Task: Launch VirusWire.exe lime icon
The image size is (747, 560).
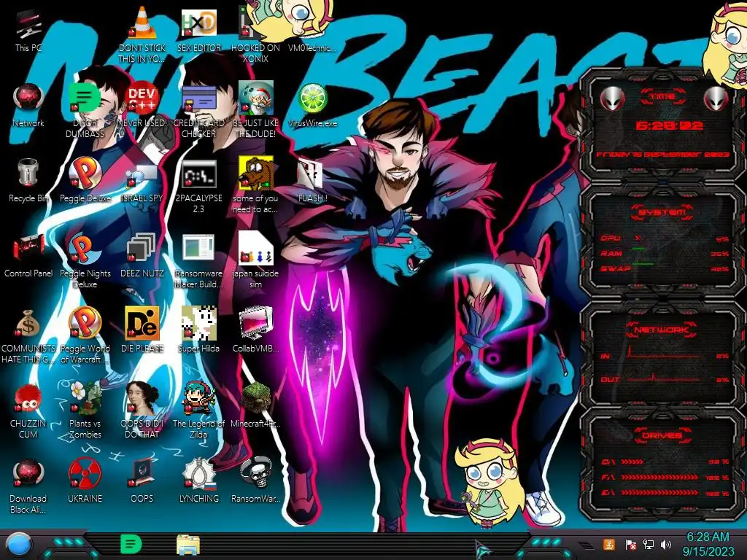Action: (x=312, y=99)
